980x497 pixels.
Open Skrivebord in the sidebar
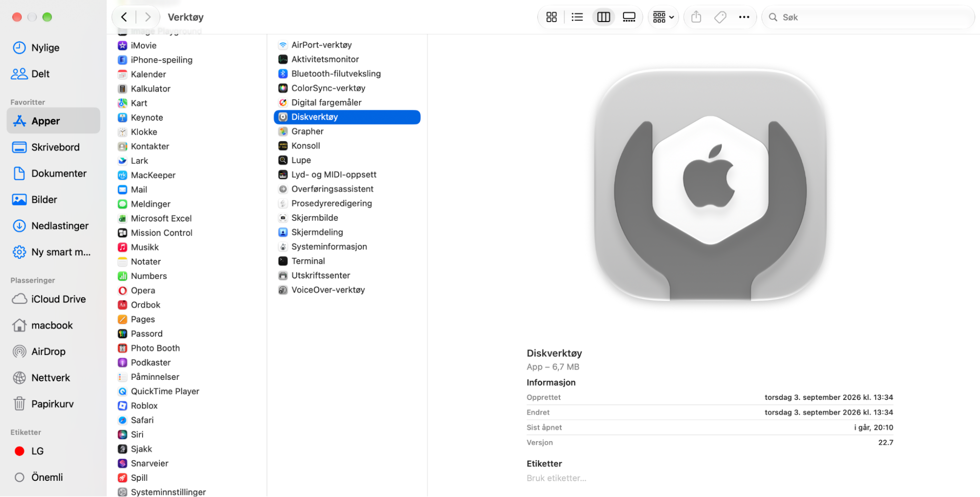coord(53,147)
